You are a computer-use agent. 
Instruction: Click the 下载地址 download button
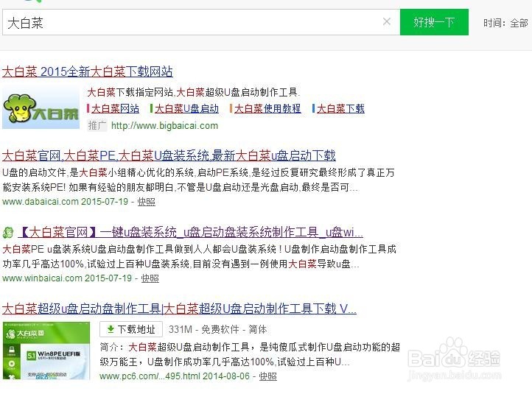[131, 329]
